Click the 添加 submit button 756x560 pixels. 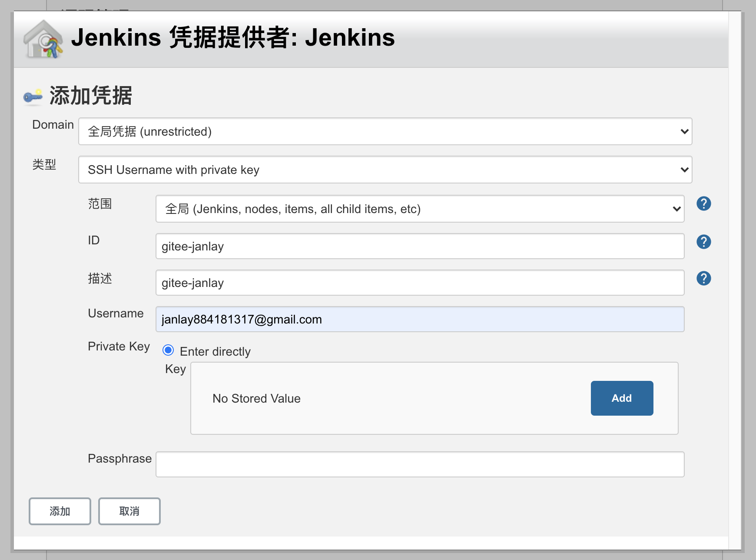60,511
